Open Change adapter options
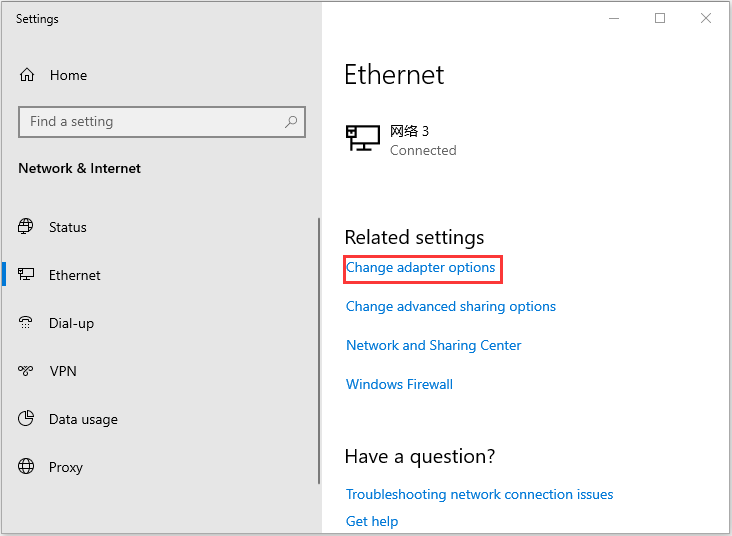Image resolution: width=732 pixels, height=536 pixels. point(420,268)
